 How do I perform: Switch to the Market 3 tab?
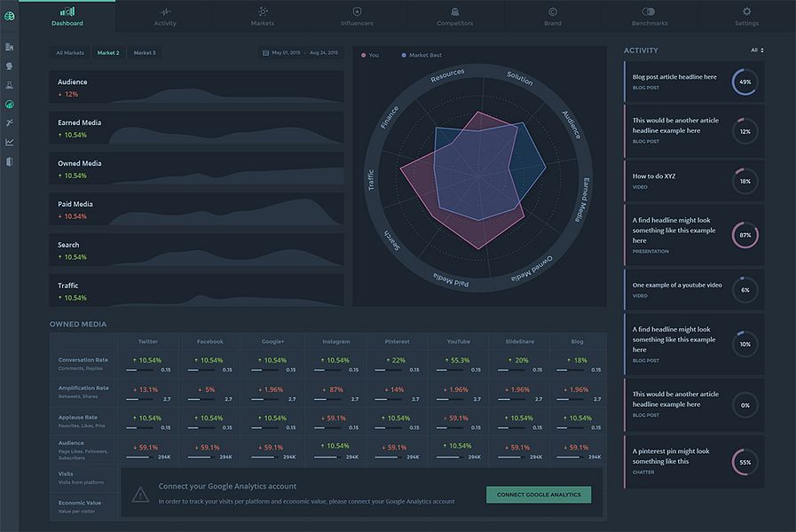coord(145,52)
